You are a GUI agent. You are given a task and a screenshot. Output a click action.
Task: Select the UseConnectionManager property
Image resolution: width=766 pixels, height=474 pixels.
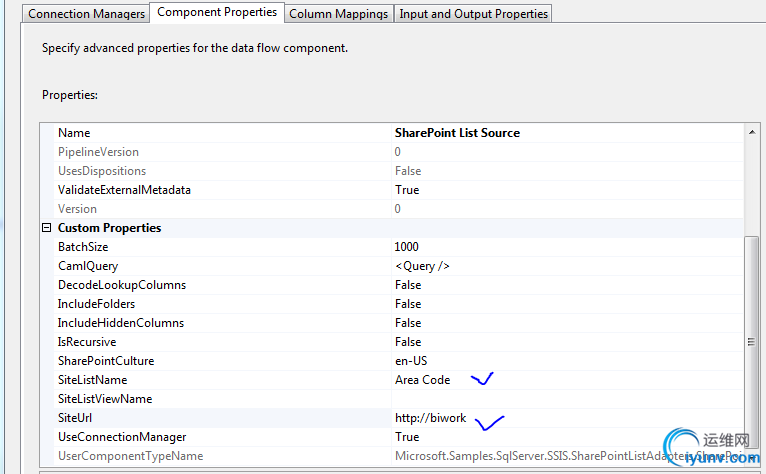tap(122, 437)
